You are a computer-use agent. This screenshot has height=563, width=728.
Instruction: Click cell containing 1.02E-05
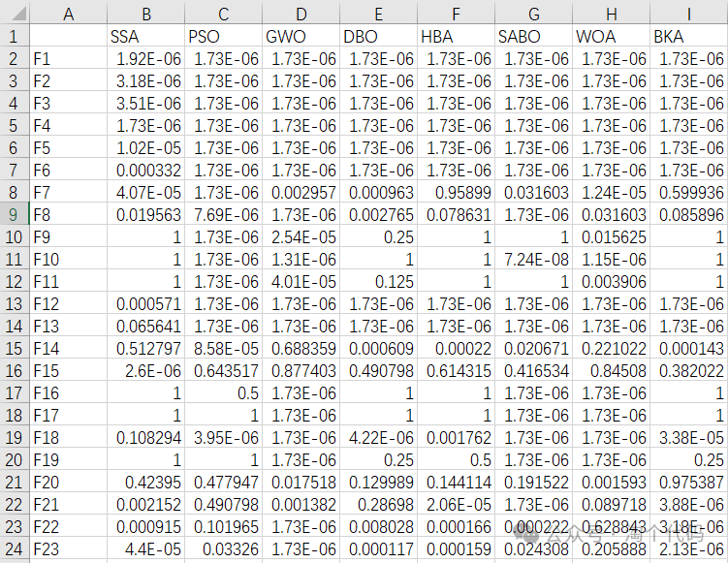click(x=146, y=147)
